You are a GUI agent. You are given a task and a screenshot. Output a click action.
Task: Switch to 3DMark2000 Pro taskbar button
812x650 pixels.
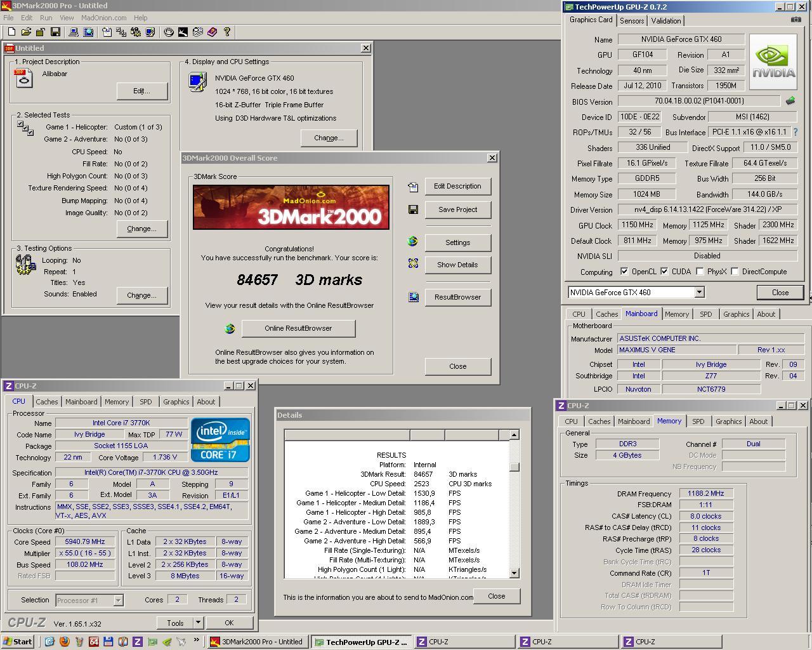click(x=259, y=642)
